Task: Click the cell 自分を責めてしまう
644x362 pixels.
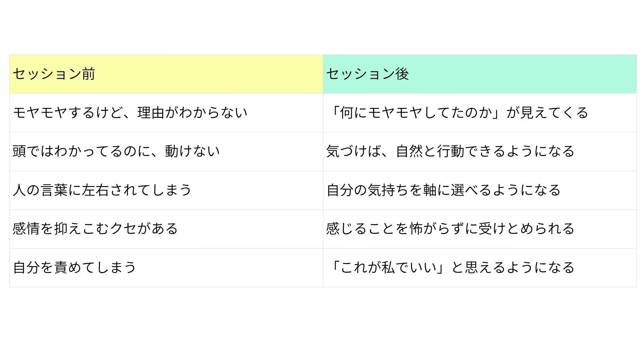Action: pos(166,268)
